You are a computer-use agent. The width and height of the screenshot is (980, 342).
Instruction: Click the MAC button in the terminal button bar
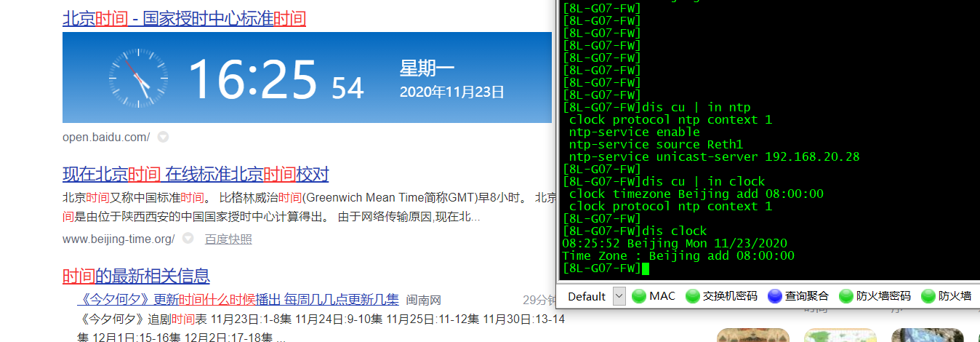click(654, 296)
